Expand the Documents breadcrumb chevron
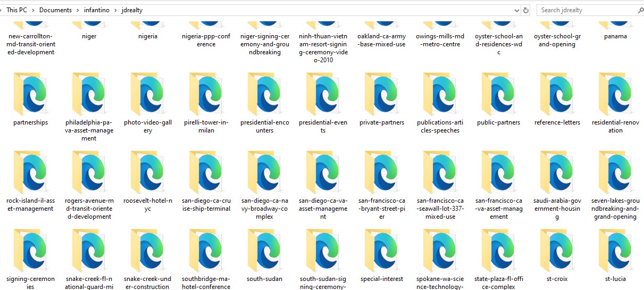The image size is (644, 290). point(78,10)
